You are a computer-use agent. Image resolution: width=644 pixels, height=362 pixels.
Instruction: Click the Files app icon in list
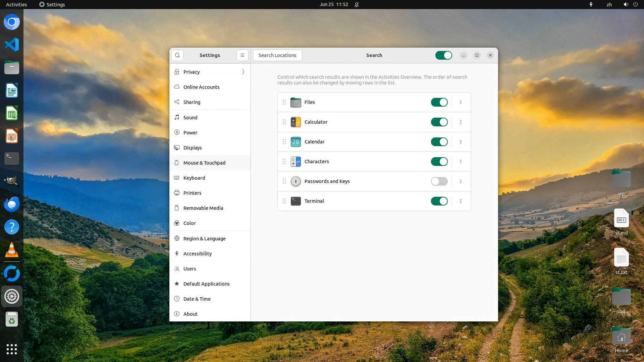click(x=296, y=102)
